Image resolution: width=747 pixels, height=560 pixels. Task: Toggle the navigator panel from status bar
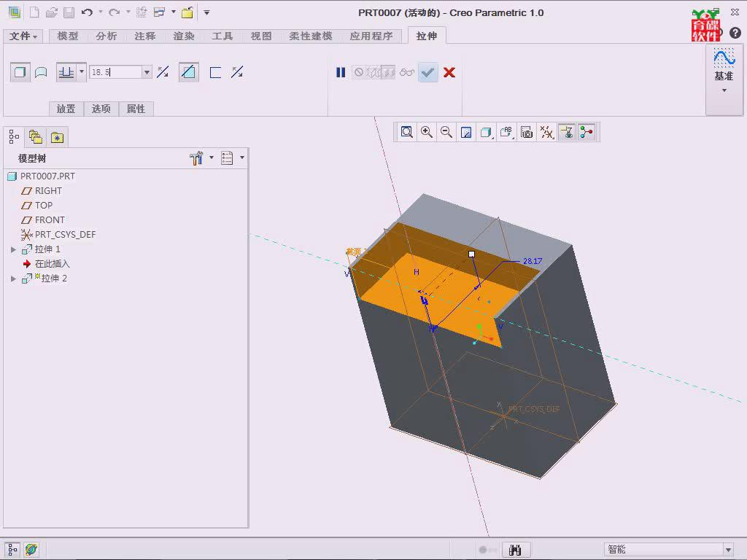tap(12, 550)
